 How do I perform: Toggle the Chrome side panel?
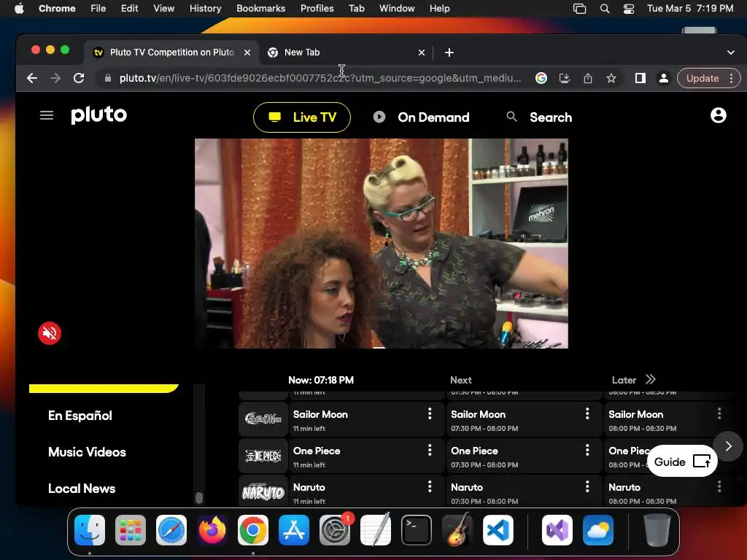coord(640,78)
